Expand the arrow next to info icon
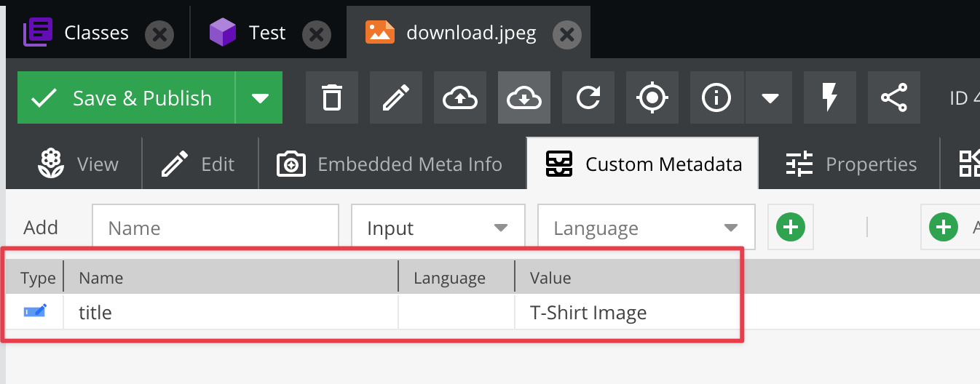 (x=771, y=97)
